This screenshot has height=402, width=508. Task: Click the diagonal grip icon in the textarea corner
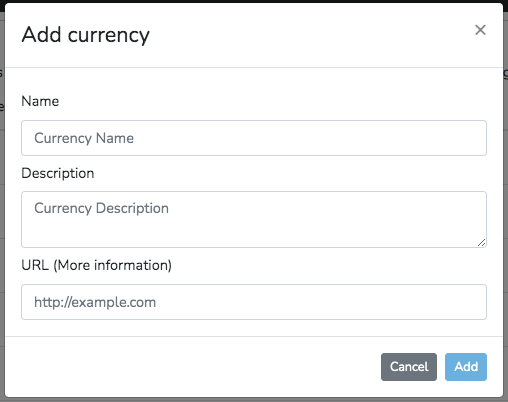481,243
